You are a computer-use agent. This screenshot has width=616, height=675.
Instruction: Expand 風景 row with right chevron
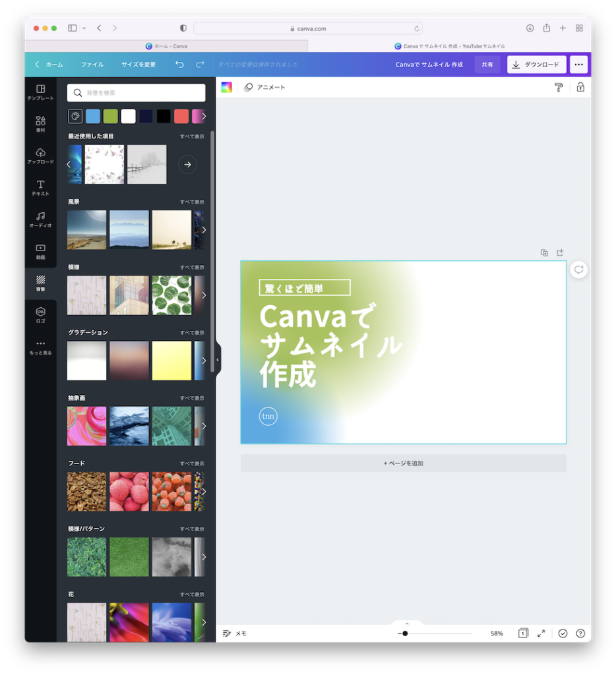tap(203, 230)
